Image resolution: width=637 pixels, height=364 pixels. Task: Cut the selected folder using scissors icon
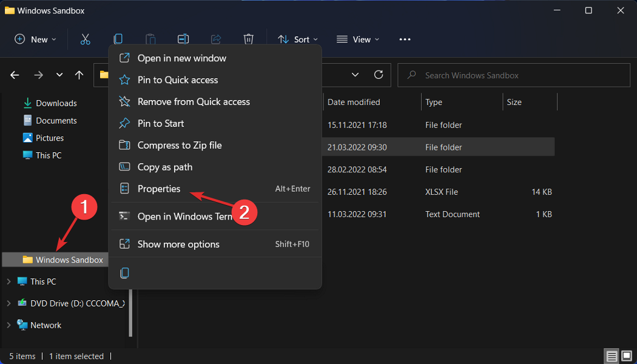[x=85, y=39]
